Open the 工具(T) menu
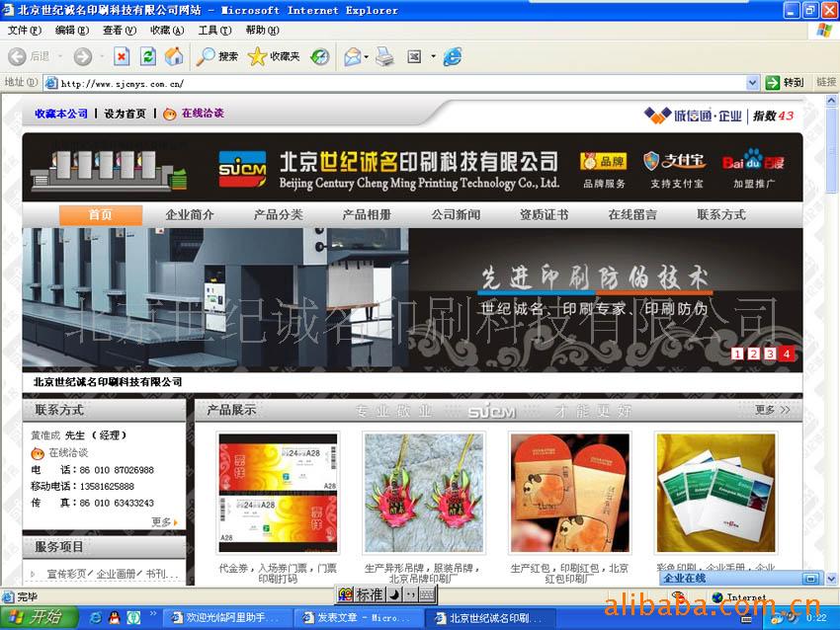The width and height of the screenshot is (840, 630). 214,31
